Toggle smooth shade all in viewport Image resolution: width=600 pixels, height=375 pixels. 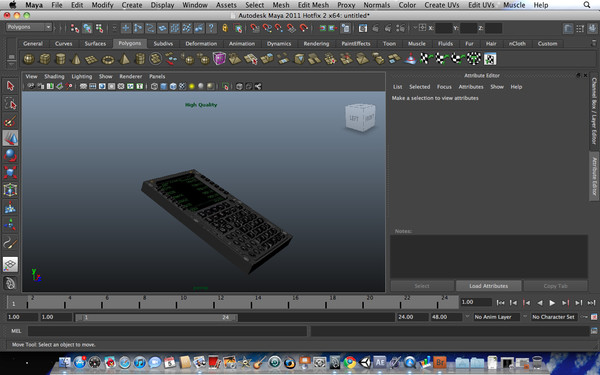[x=163, y=86]
